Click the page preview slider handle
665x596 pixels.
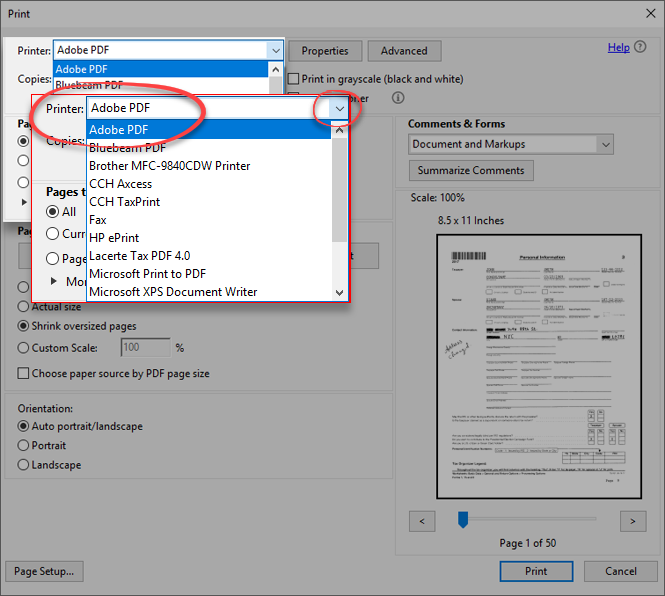(x=463, y=519)
